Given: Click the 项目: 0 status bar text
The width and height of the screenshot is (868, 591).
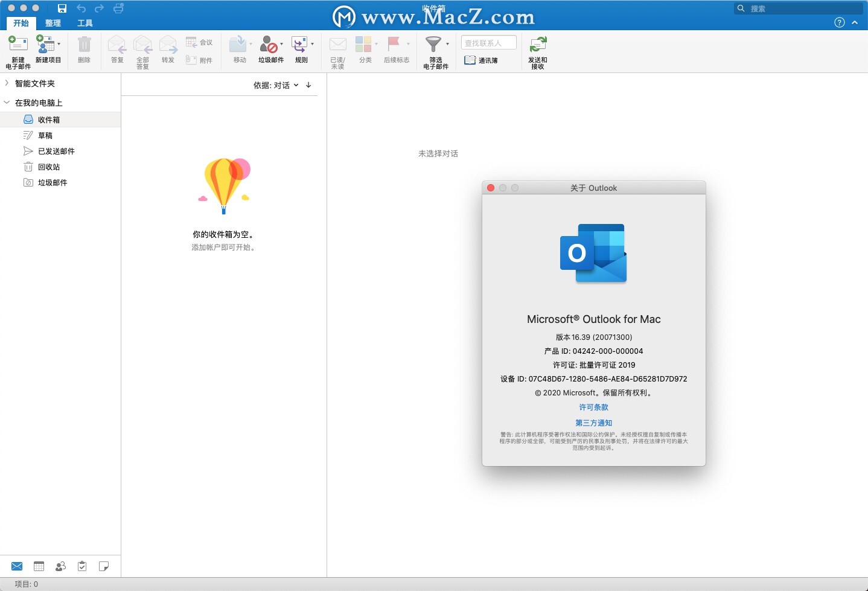Looking at the screenshot, I should click(x=27, y=584).
